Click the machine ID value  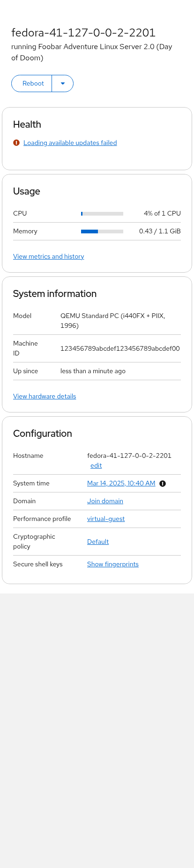point(120,348)
